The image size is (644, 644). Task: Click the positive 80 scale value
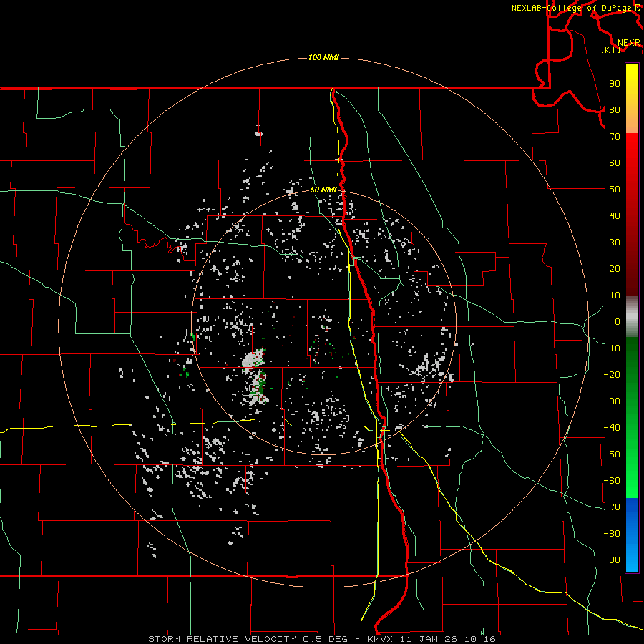coord(615,110)
